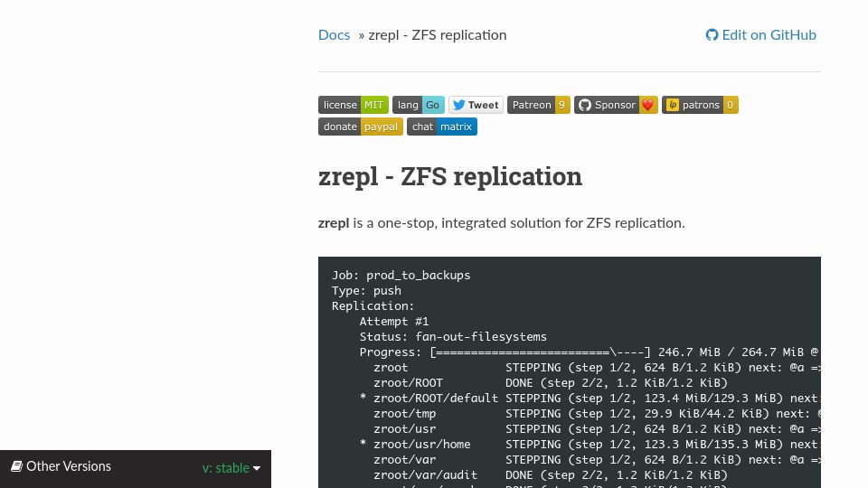Screen dimensions: 868x488
Task: Click the Replication: line
Action: [x=373, y=306]
